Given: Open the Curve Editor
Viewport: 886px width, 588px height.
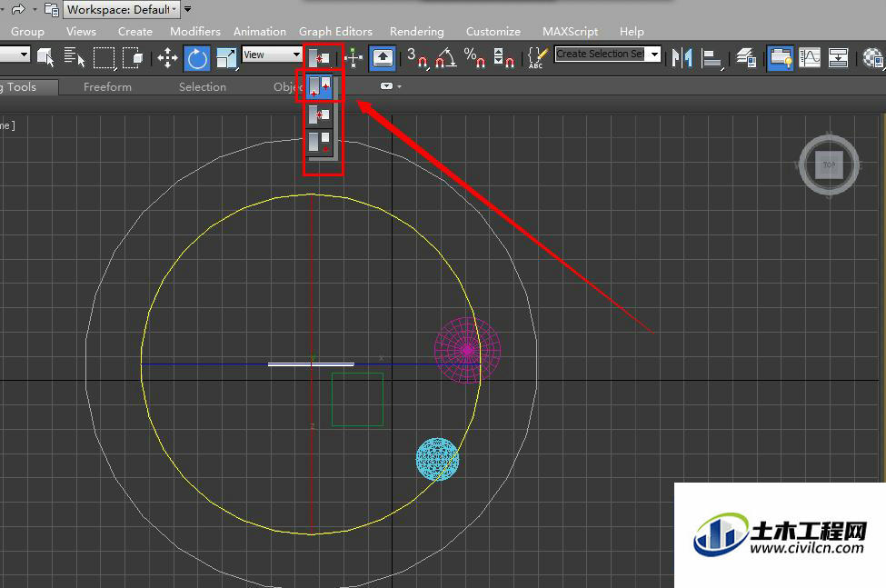Looking at the screenshot, I should coord(809,57).
